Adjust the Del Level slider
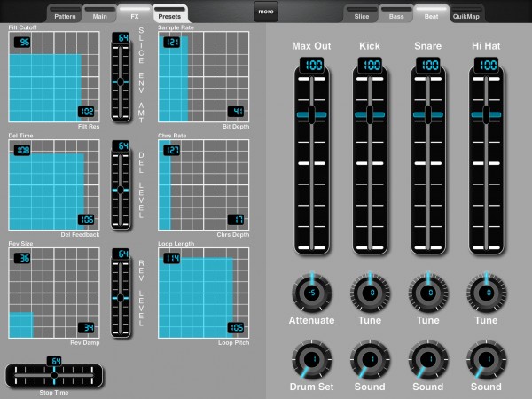The height and width of the screenshot is (399, 532). [x=121, y=190]
